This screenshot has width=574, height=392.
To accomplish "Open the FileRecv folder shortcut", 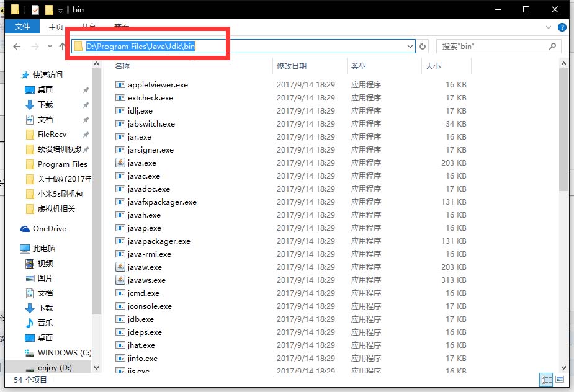I will pos(52,135).
